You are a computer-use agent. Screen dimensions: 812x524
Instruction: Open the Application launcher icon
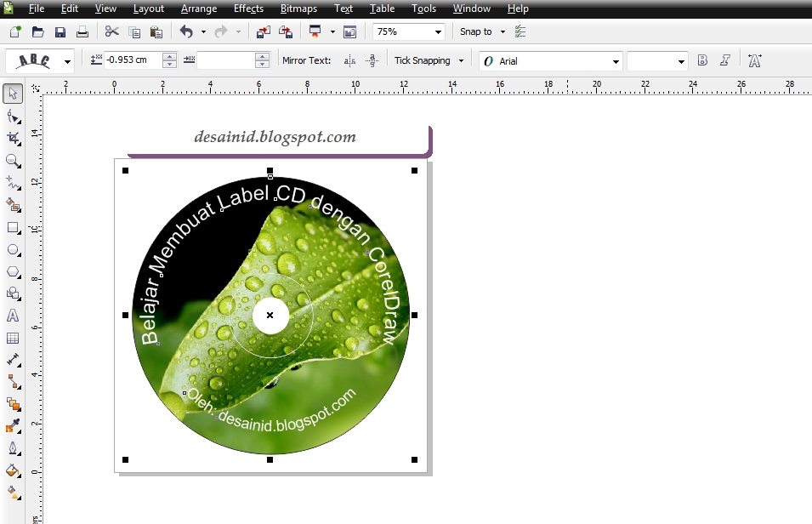click(315, 31)
